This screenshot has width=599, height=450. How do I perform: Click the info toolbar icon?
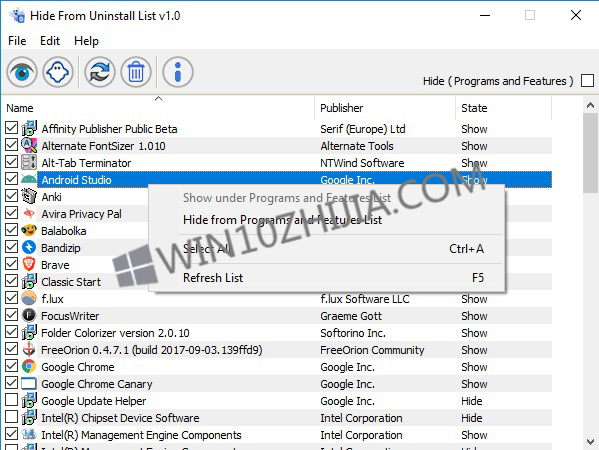coord(178,72)
